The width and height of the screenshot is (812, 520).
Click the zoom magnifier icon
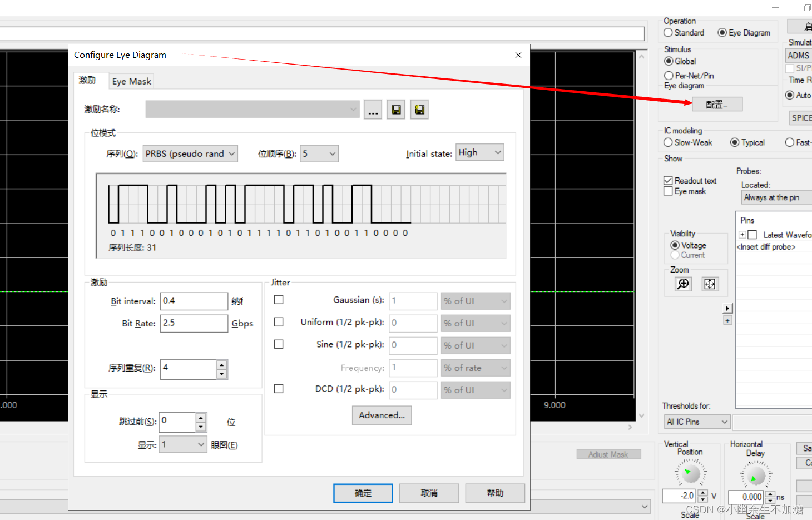click(x=683, y=284)
